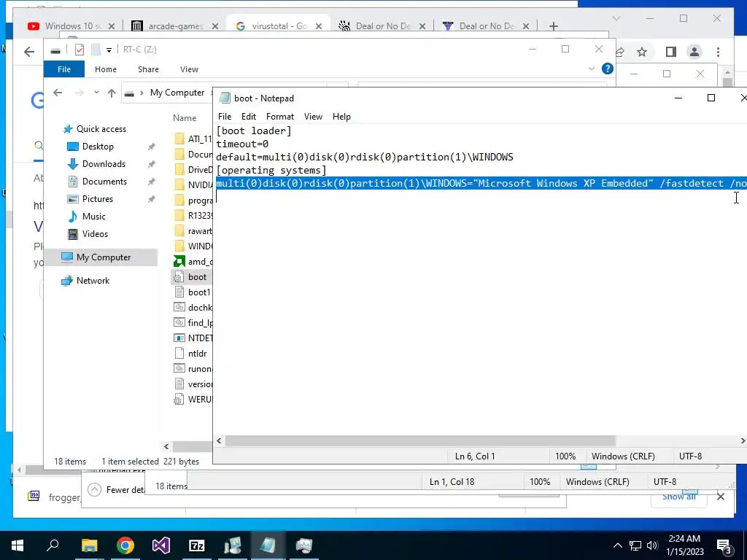This screenshot has height=560, width=747.
Task: Open Notepad's Edit menu
Action: [248, 117]
